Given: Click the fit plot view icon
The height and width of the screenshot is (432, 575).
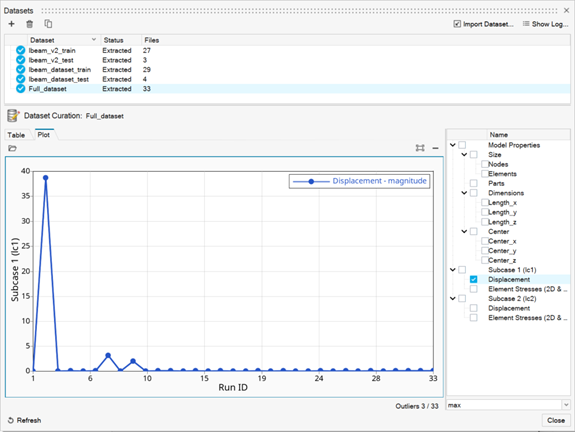Looking at the screenshot, I should tap(420, 148).
